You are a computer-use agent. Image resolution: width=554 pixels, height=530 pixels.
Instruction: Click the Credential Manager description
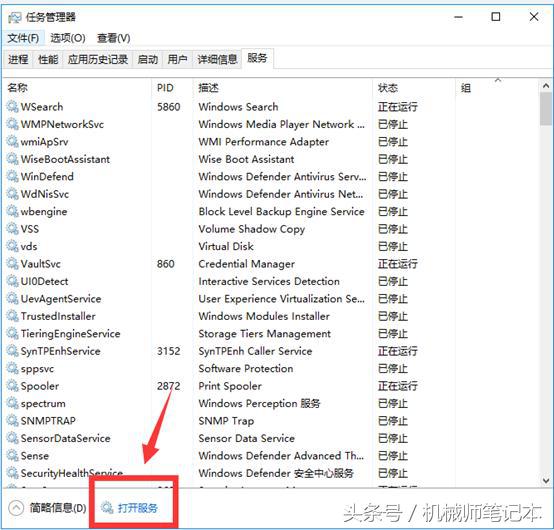246,264
